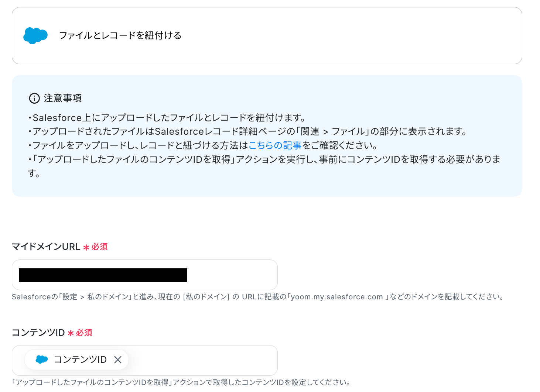The image size is (540, 392).
Task: Click the Salesforce cloud icon in header card
Action: point(35,35)
